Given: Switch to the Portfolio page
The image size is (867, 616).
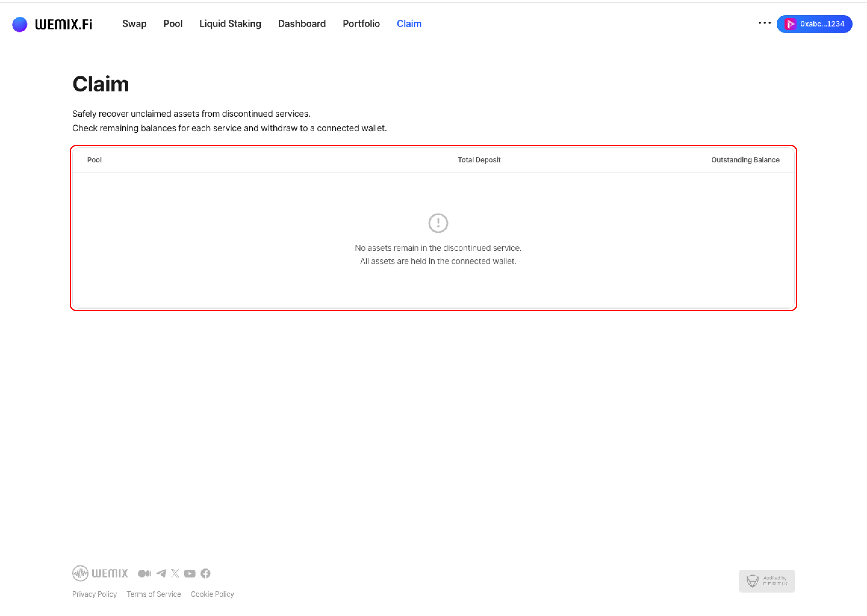Looking at the screenshot, I should (361, 24).
